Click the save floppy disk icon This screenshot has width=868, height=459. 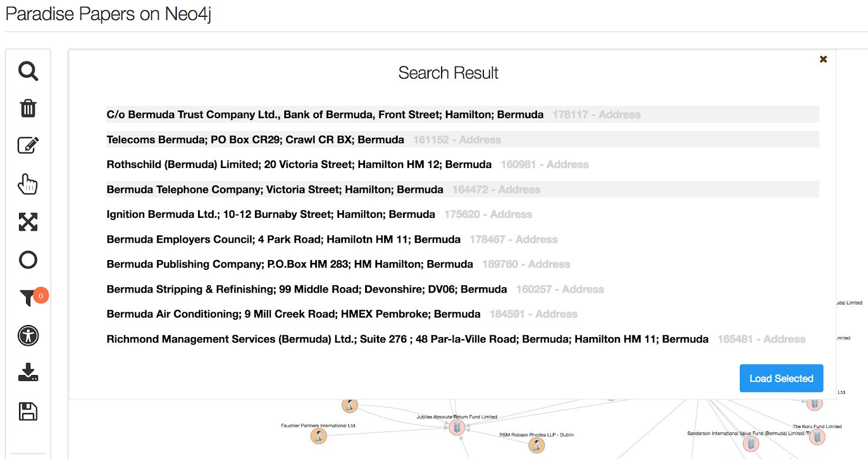tap(28, 411)
